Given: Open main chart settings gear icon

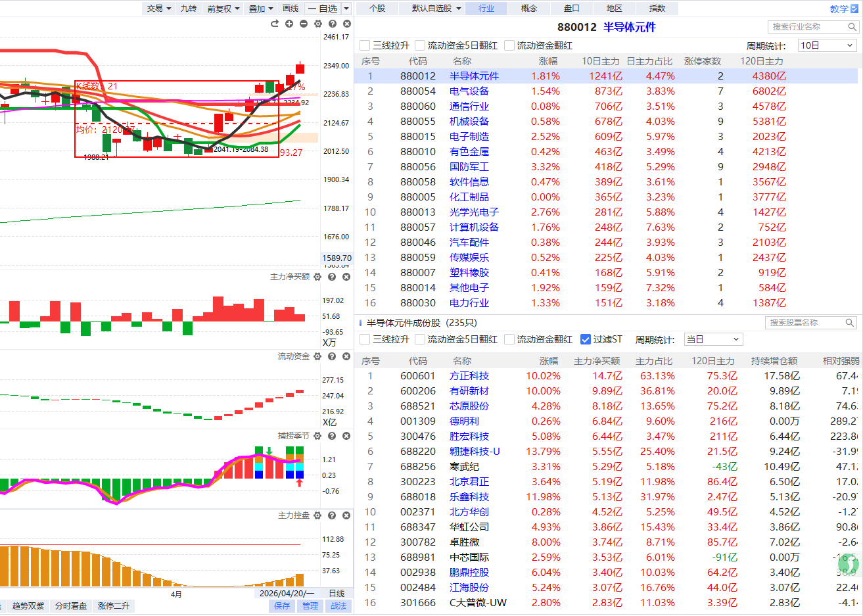Looking at the screenshot, I should pos(318,24).
